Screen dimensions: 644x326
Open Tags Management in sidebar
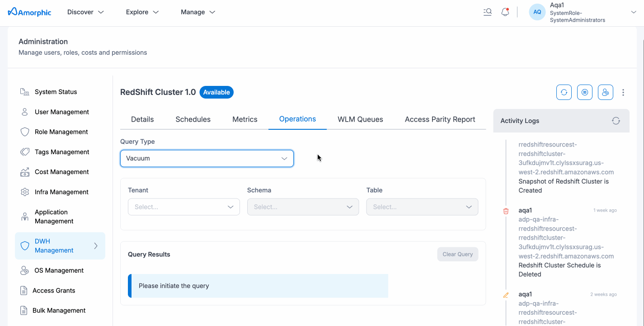pos(62,152)
